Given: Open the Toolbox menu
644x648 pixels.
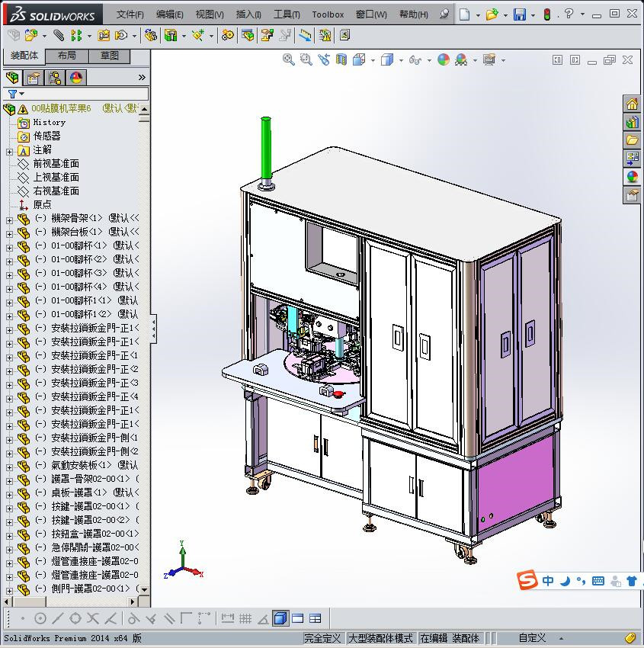Looking at the screenshot, I should pos(328,14).
